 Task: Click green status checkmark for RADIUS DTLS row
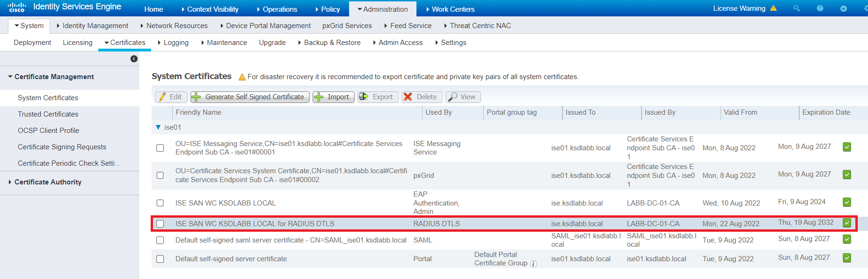pos(846,223)
